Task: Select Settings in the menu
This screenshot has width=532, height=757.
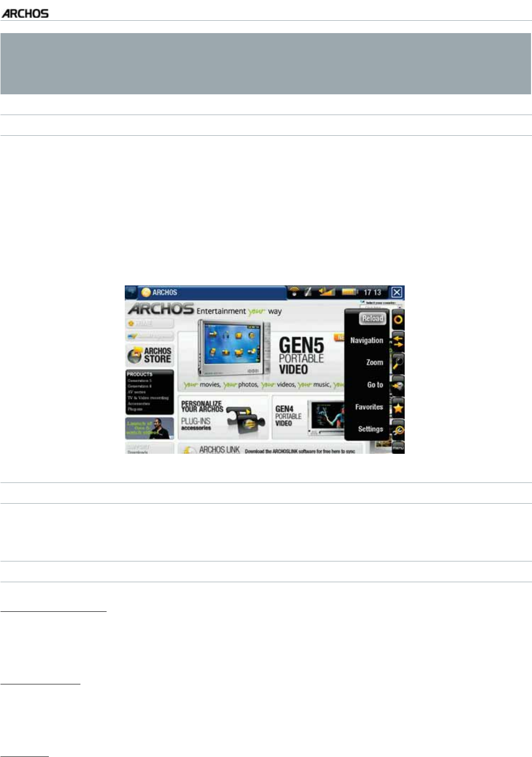Action: [371, 429]
